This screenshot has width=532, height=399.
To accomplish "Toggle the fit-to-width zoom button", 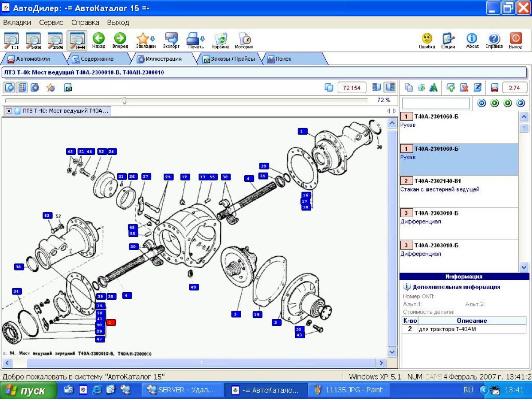I will coord(77,40).
